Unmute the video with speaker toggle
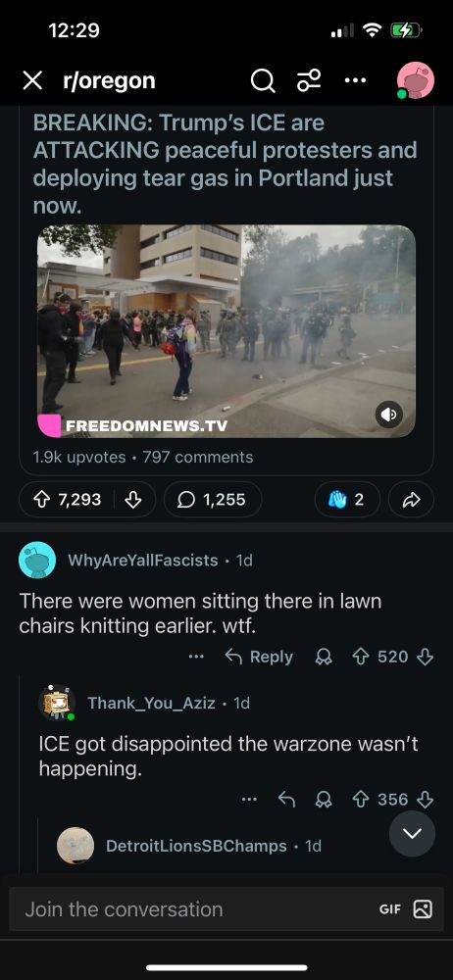This screenshot has width=453, height=980. [x=388, y=415]
